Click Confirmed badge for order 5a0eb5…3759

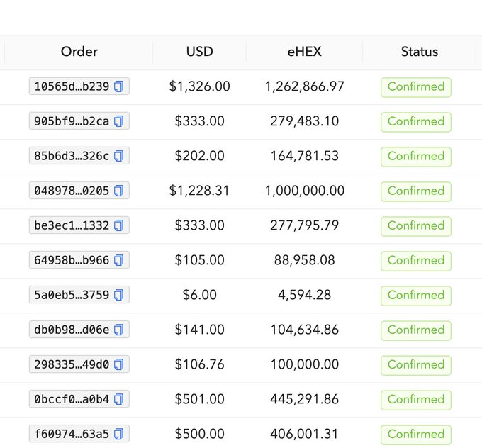416,296
